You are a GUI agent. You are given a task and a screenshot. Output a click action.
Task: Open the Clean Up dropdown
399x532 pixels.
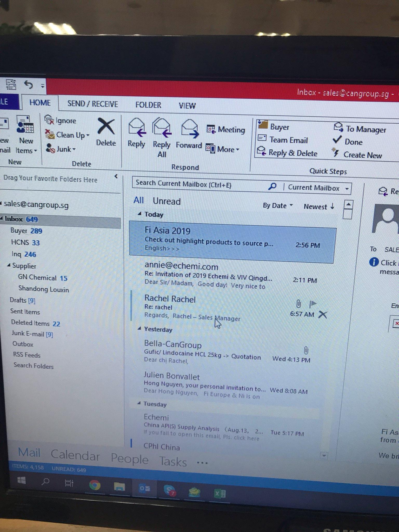67,135
